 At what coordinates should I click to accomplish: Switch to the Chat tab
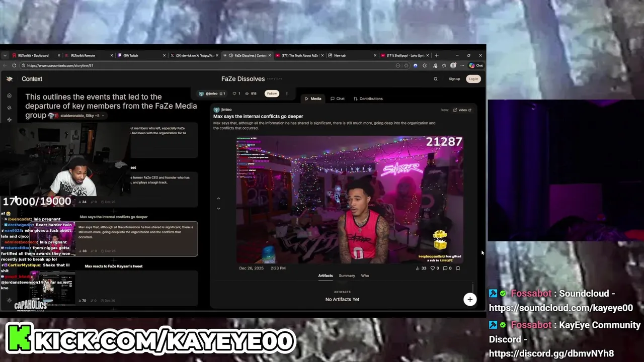point(338,99)
